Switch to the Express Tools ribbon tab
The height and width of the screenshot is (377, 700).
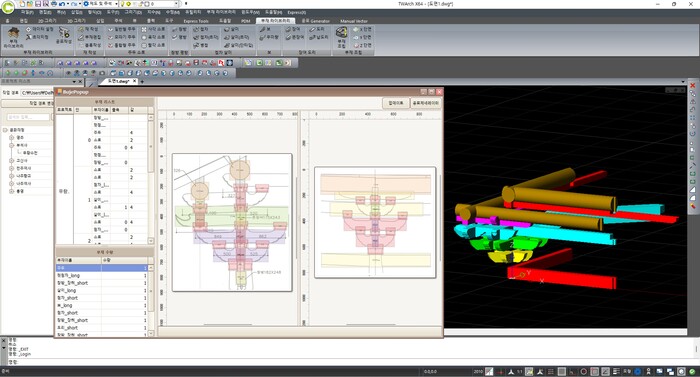tap(196, 21)
